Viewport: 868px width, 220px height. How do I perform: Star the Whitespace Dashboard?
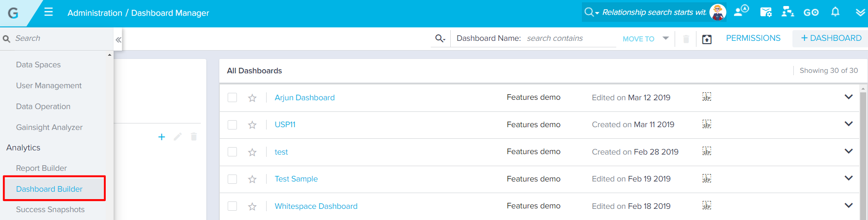252,207
